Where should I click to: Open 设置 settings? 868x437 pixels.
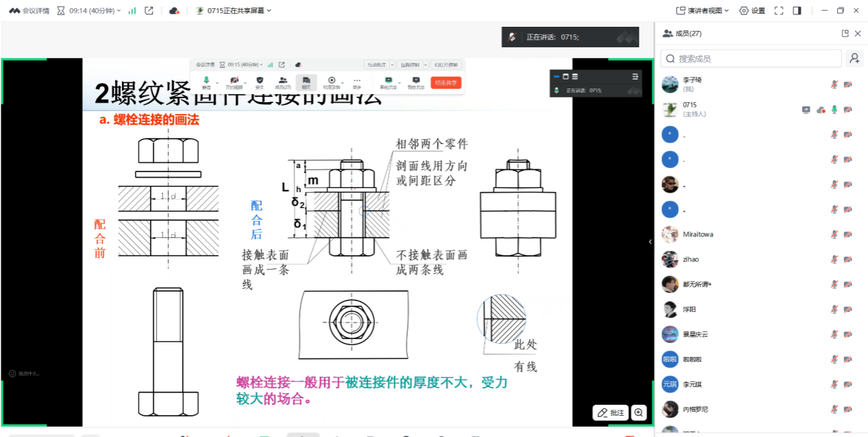point(752,10)
